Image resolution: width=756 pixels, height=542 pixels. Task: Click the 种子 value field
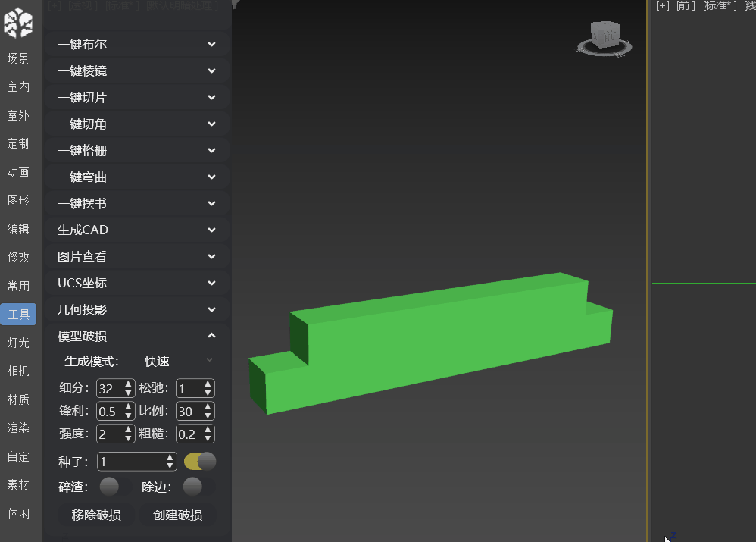131,462
